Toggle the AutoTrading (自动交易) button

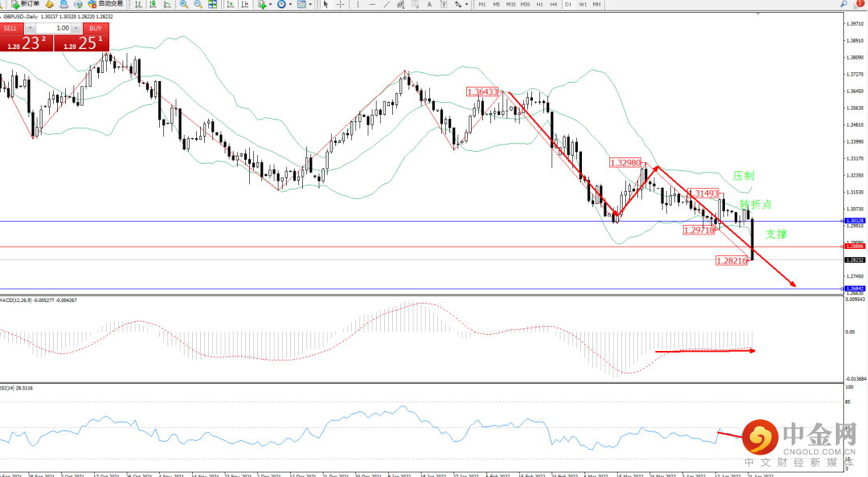click(105, 4)
